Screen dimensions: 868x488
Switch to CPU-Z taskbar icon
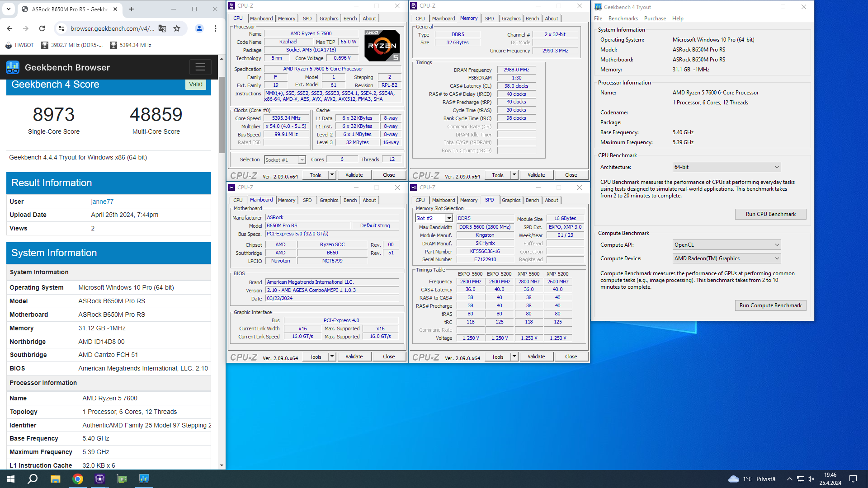tap(100, 479)
